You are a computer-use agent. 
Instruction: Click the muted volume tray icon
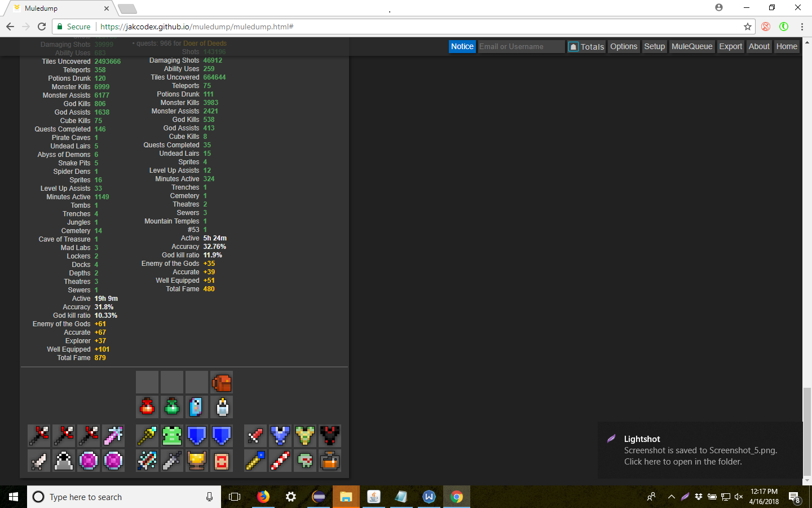739,497
